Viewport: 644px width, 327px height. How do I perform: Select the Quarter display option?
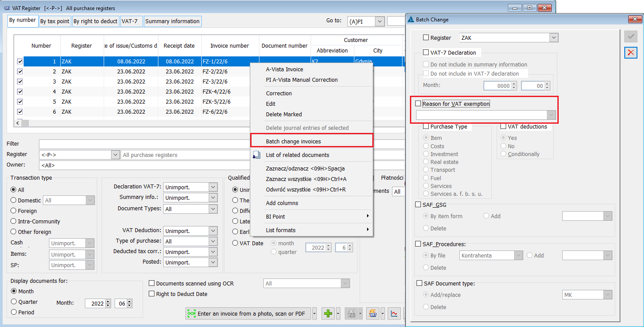[x=14, y=302]
